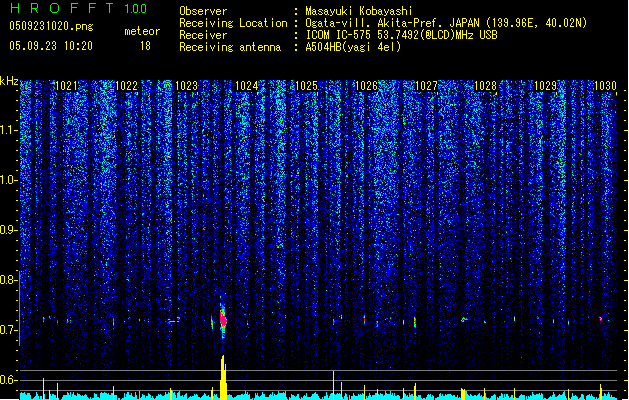
Task: Click frequency axis label 1.0
Action: (9, 180)
